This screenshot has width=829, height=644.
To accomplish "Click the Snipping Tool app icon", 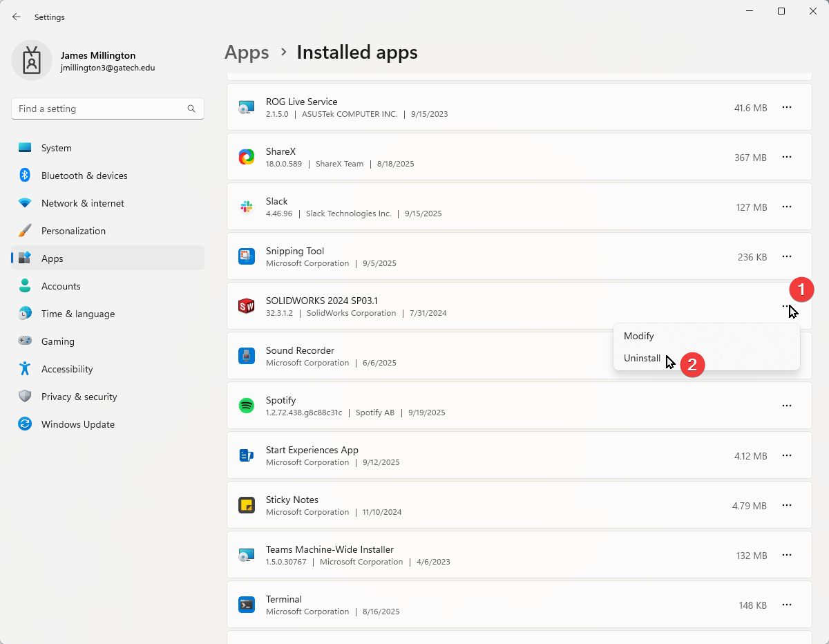I will 247,256.
